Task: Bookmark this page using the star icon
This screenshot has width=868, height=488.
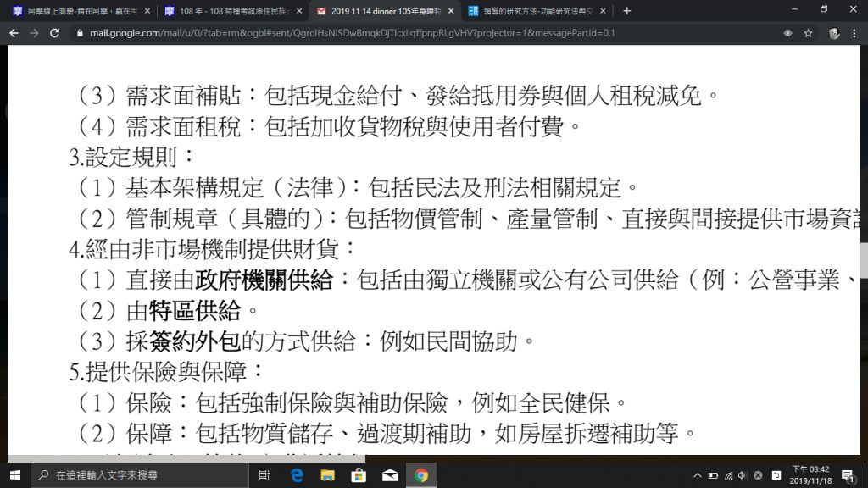Action: tap(809, 32)
